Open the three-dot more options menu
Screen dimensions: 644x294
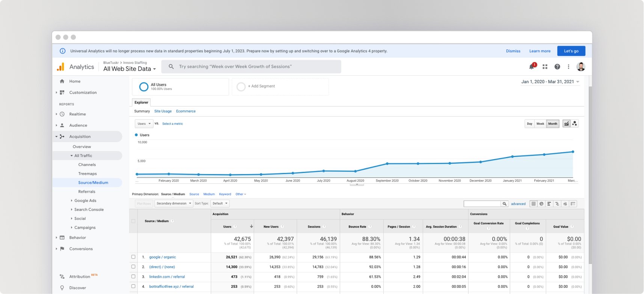pyautogui.click(x=569, y=67)
